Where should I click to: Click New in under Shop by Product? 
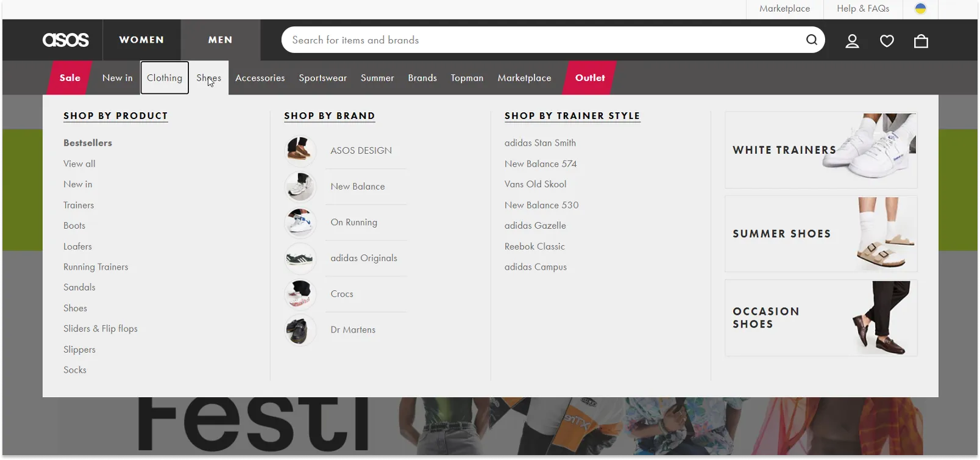(78, 184)
